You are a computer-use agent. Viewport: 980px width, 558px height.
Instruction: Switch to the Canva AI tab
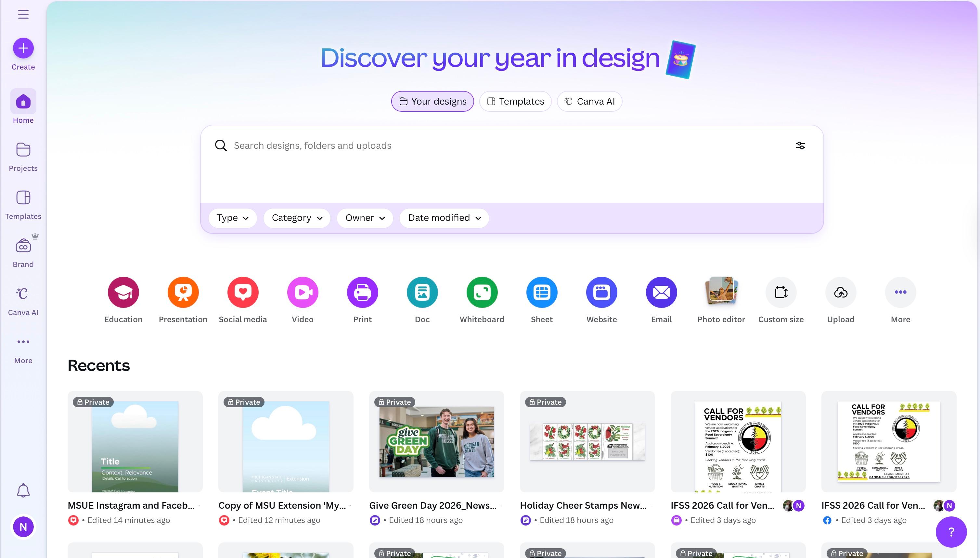pyautogui.click(x=589, y=102)
